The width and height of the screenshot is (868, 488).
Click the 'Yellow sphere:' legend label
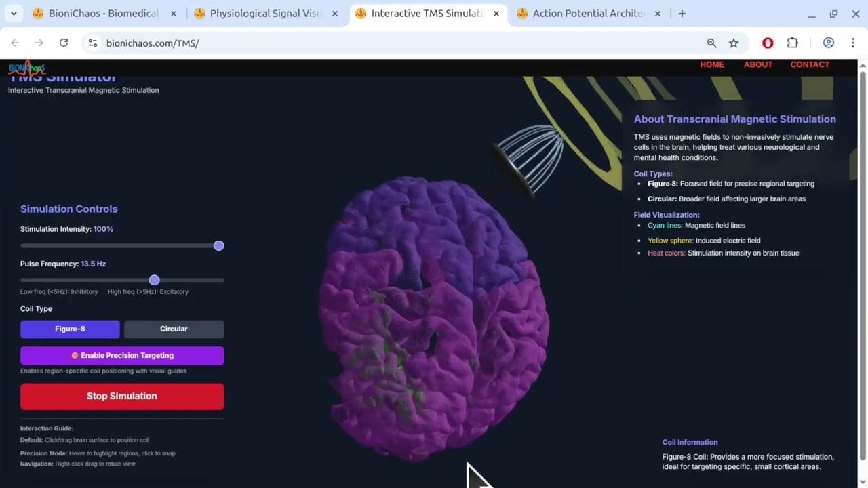pos(670,241)
